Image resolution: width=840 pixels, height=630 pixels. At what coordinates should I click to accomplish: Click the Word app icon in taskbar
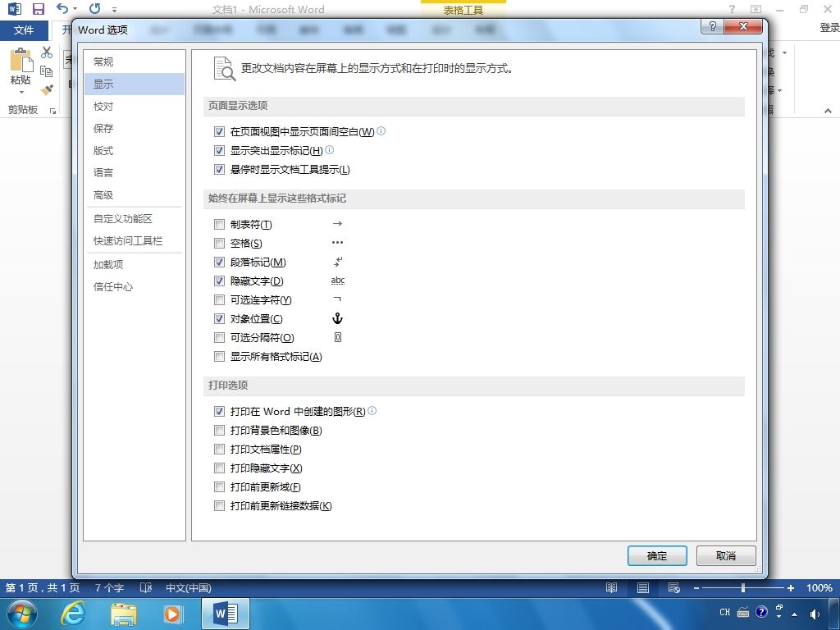(x=226, y=614)
